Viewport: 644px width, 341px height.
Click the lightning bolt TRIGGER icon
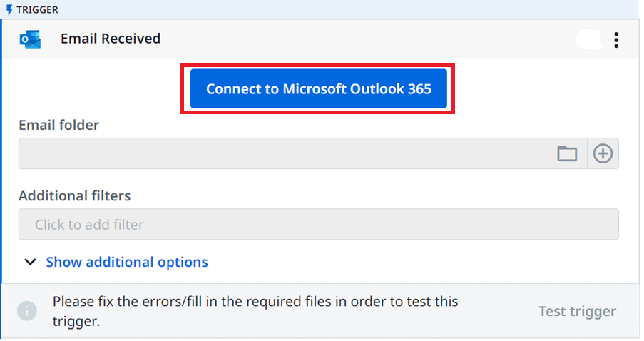9,9
